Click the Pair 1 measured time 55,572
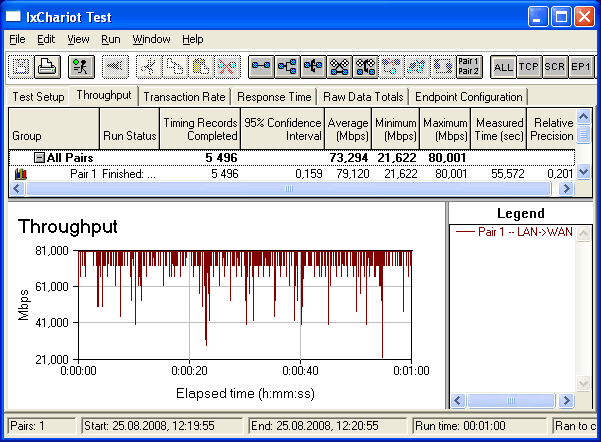 point(507,174)
